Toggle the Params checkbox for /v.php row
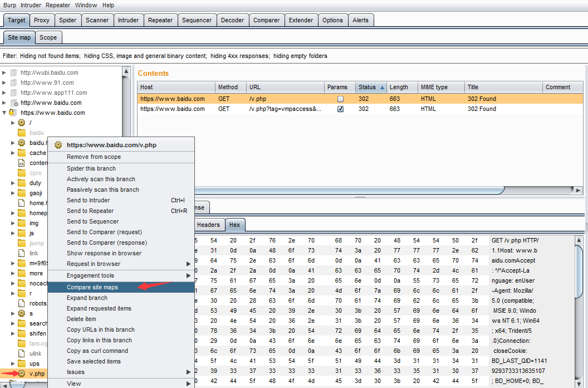The height and width of the screenshot is (388, 588). (340, 99)
